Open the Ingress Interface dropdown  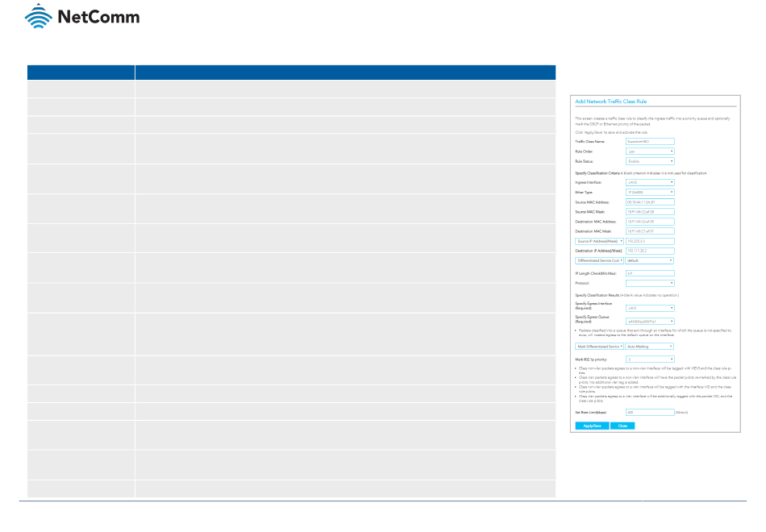click(x=649, y=182)
